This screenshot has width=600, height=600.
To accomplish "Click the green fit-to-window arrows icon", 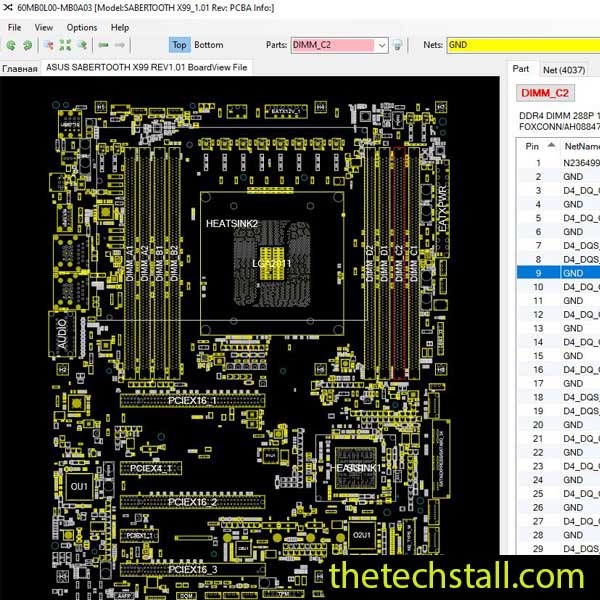I will [x=65, y=45].
